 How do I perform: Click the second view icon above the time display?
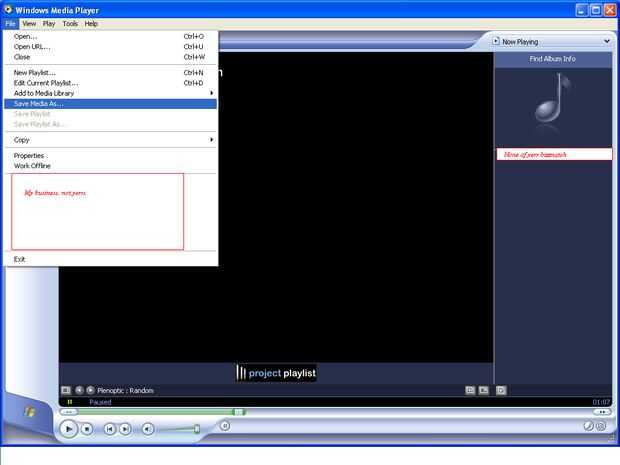coord(484,390)
